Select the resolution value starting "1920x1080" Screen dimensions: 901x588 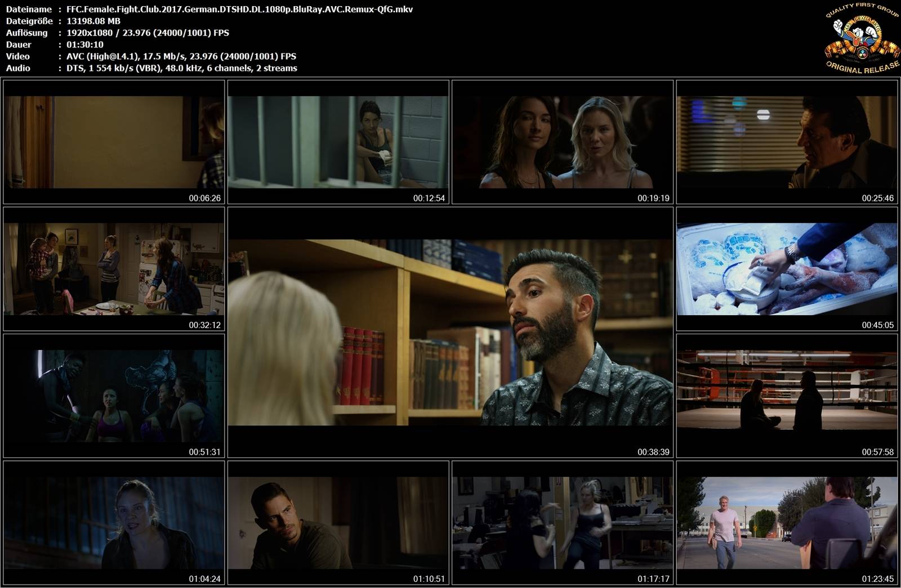148,33
